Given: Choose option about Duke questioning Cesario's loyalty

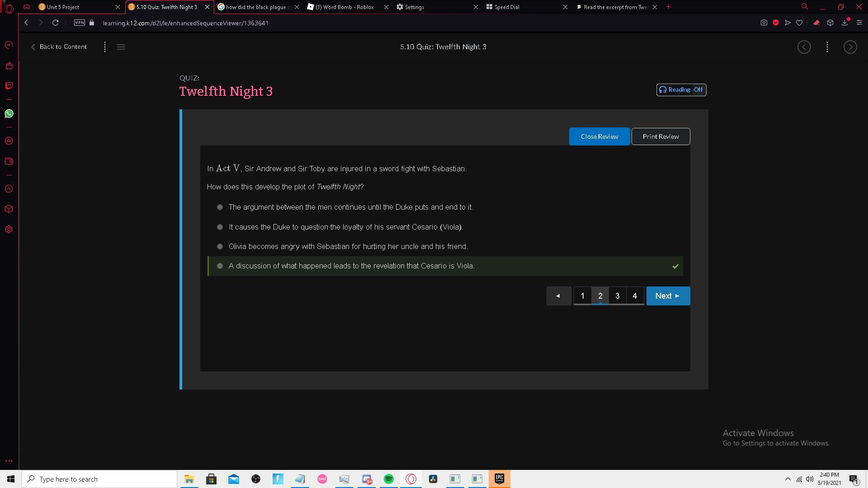Looking at the screenshot, I should click(x=220, y=227).
